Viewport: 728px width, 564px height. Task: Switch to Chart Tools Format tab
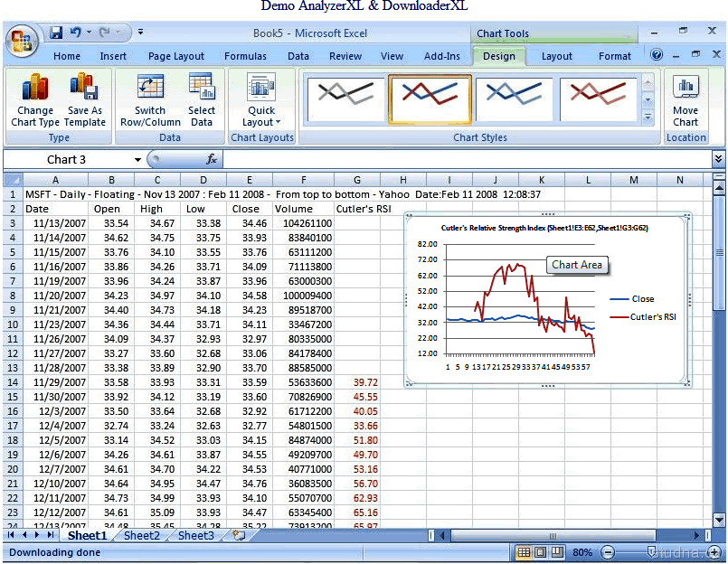point(615,56)
